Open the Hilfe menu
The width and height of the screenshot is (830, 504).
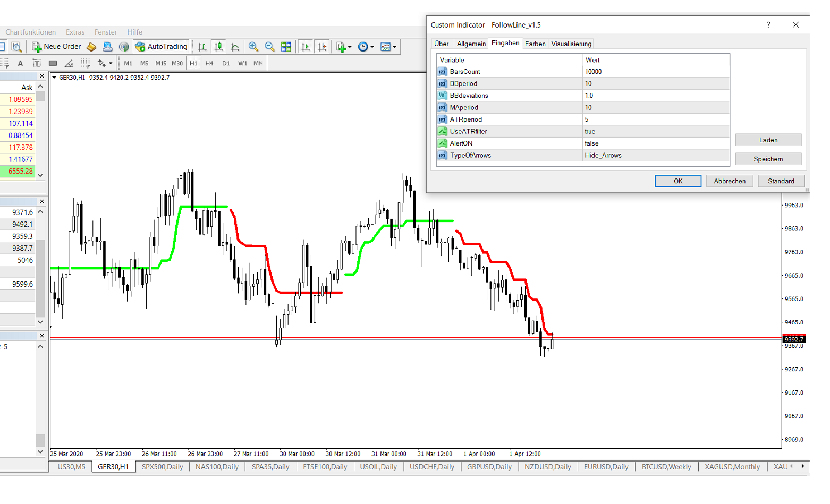(134, 32)
